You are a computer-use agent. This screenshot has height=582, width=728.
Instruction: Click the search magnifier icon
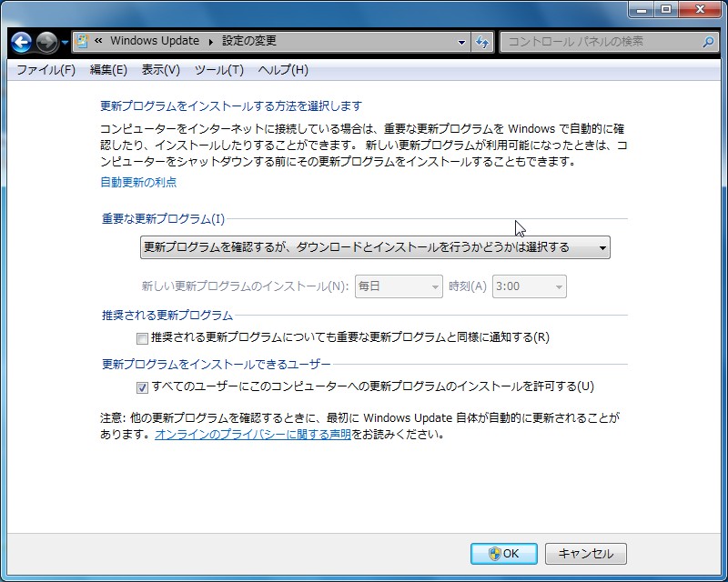708,42
